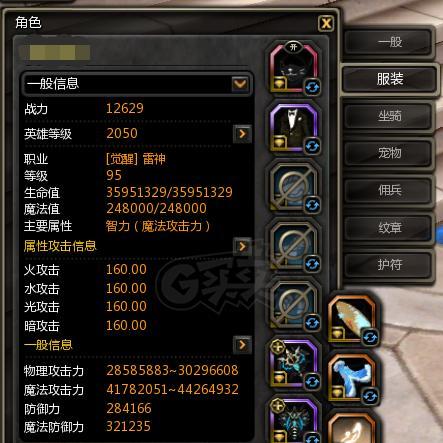This screenshot has width=443, height=443.
Task: Select the tuxedo outfit costume slot
Action: coord(293,127)
